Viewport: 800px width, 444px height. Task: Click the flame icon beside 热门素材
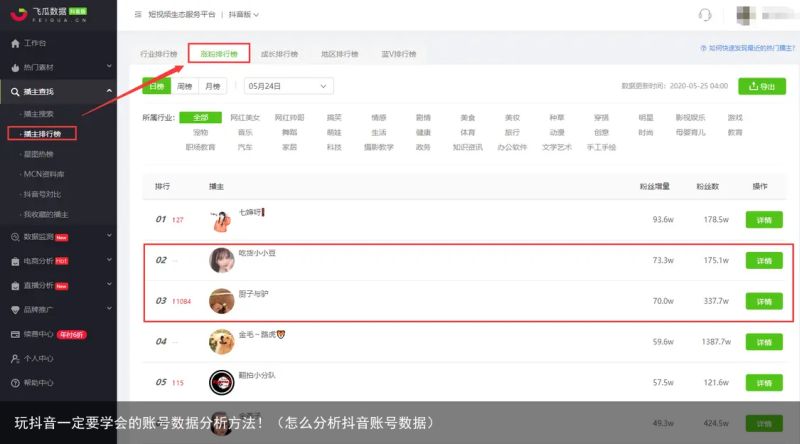[x=15, y=67]
